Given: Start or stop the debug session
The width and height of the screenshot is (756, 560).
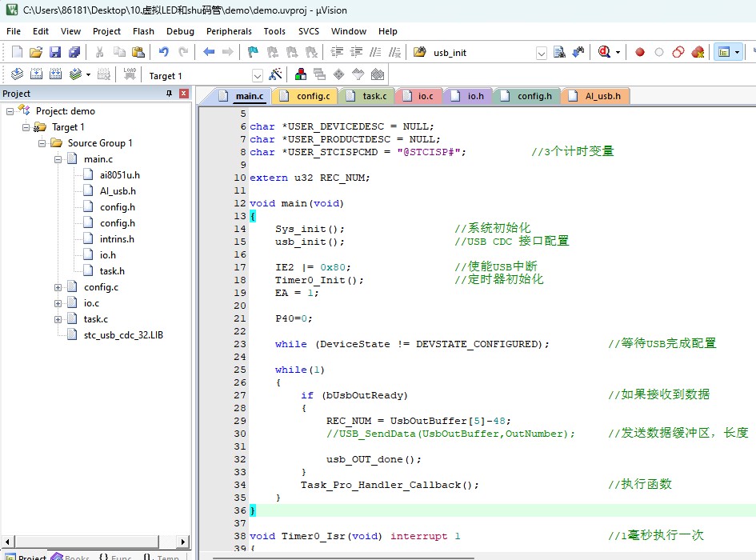Looking at the screenshot, I should pos(604,52).
